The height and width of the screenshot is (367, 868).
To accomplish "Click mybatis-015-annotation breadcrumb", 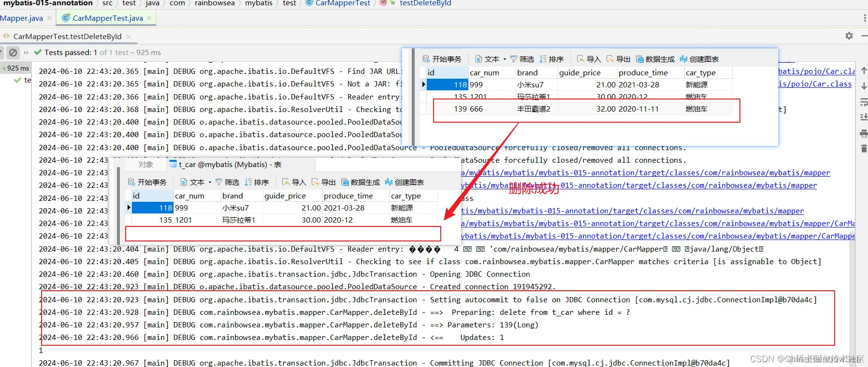I will [48, 3].
